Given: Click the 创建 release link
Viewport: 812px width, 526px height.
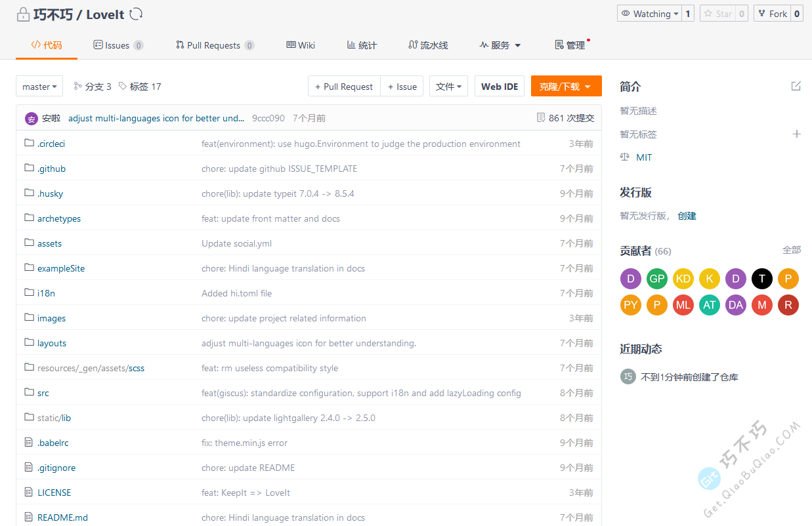Looking at the screenshot, I should [687, 216].
